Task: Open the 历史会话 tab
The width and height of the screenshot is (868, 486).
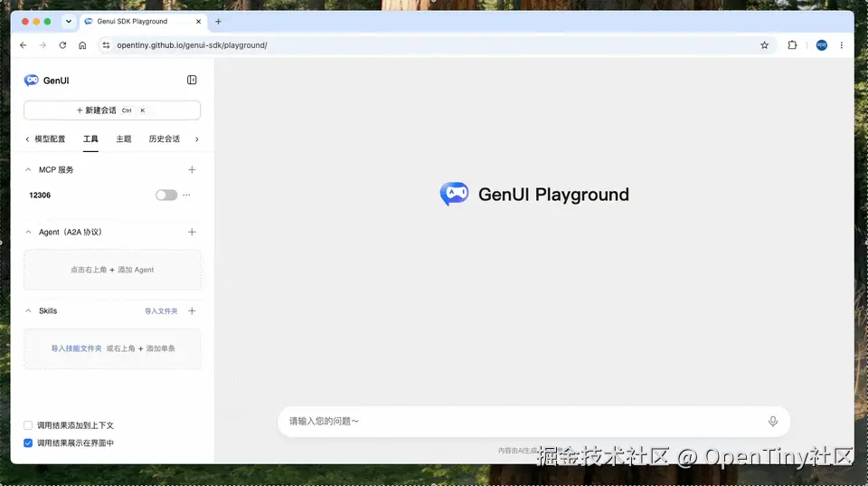Action: pyautogui.click(x=165, y=139)
